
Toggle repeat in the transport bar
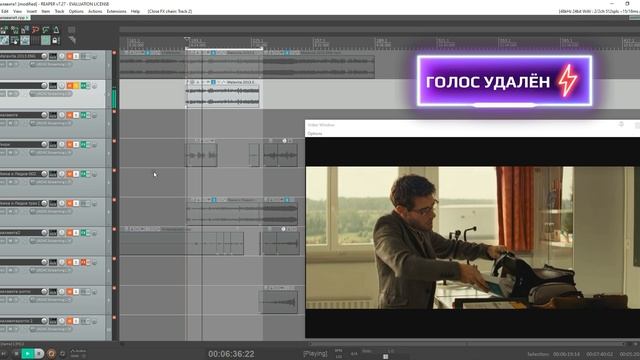(x=62, y=353)
